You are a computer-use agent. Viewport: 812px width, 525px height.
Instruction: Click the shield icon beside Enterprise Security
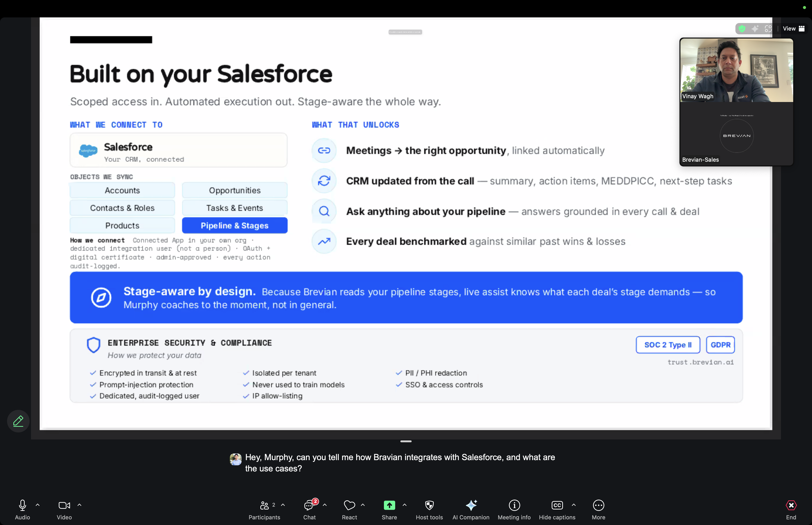[x=93, y=345]
